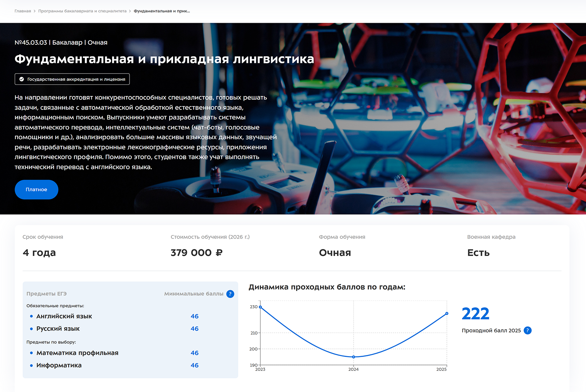Image resolution: width=586 pixels, height=392 pixels.
Task: Click the chevron right after Главная
Action: (35, 11)
